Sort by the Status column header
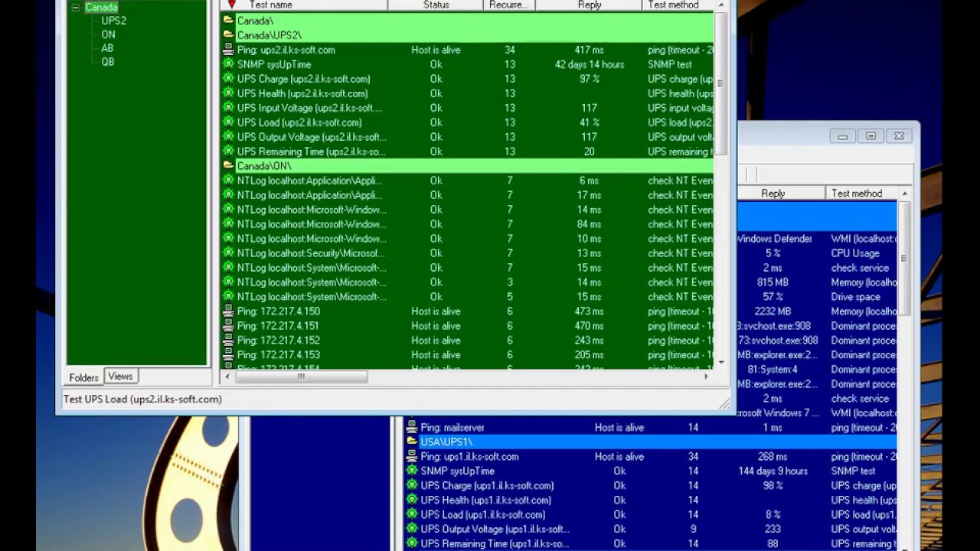The image size is (980, 551). [436, 5]
